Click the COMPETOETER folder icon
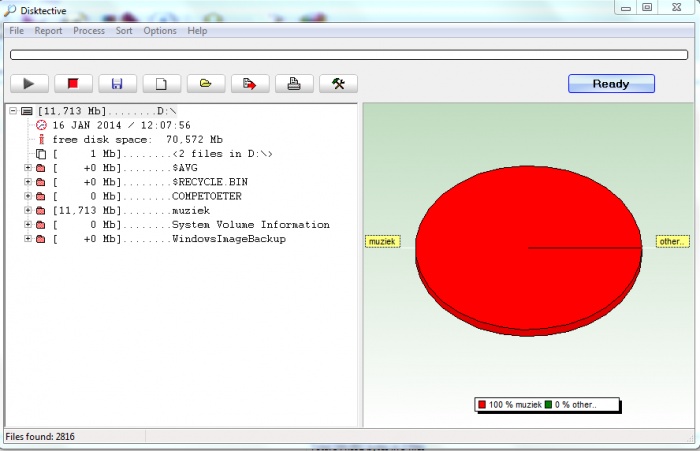Viewport: 700px width, 451px height. click(x=41, y=196)
